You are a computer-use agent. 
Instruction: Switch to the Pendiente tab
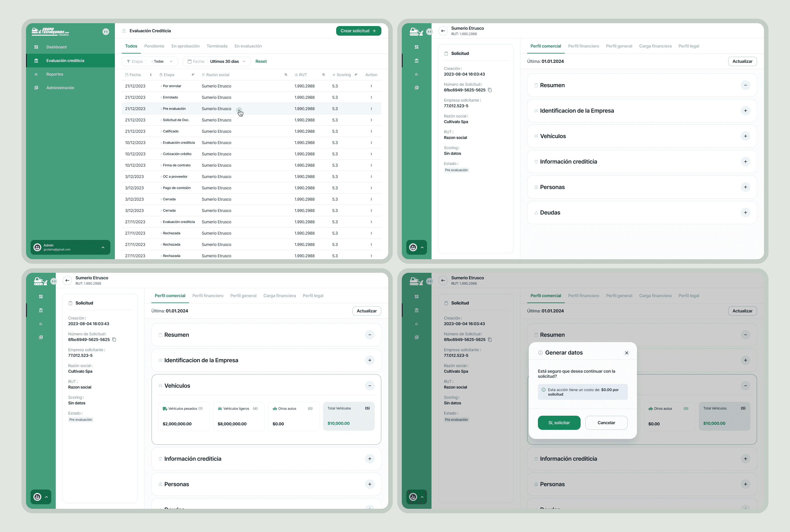tap(154, 46)
